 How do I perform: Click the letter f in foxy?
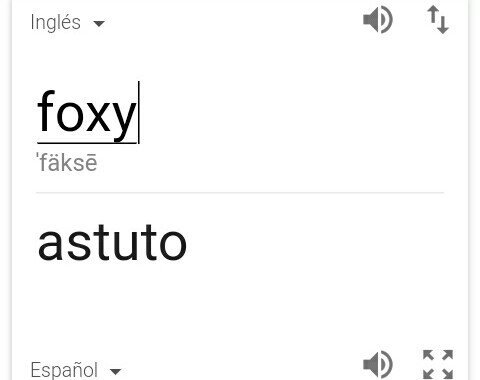click(x=46, y=111)
